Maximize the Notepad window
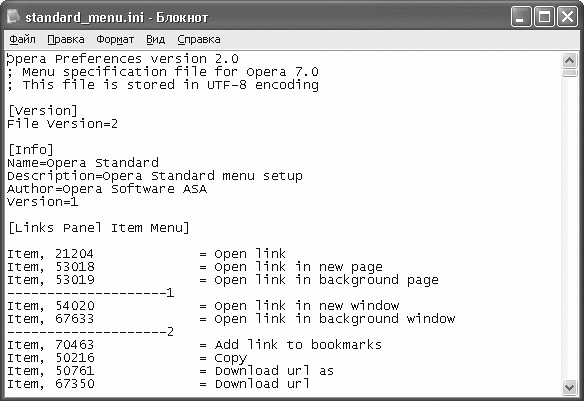 tap(544, 17)
